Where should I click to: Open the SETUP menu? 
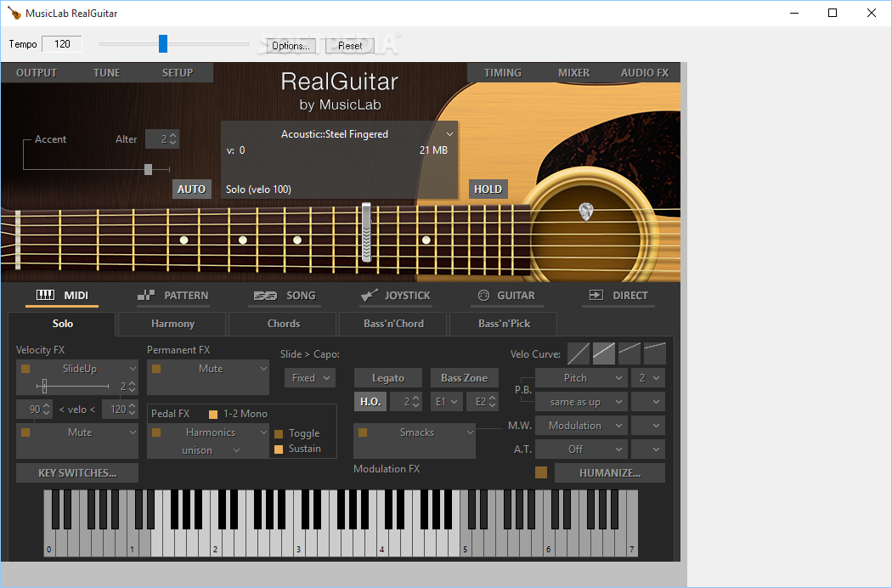pyautogui.click(x=178, y=73)
